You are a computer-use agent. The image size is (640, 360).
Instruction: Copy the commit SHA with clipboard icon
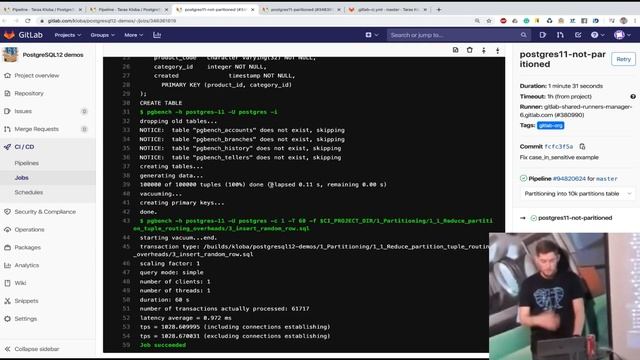click(x=582, y=147)
